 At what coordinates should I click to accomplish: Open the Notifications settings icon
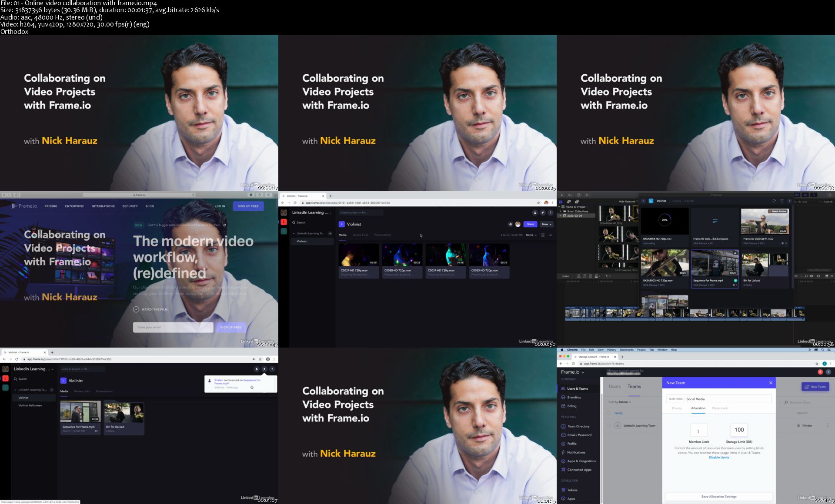click(x=563, y=452)
